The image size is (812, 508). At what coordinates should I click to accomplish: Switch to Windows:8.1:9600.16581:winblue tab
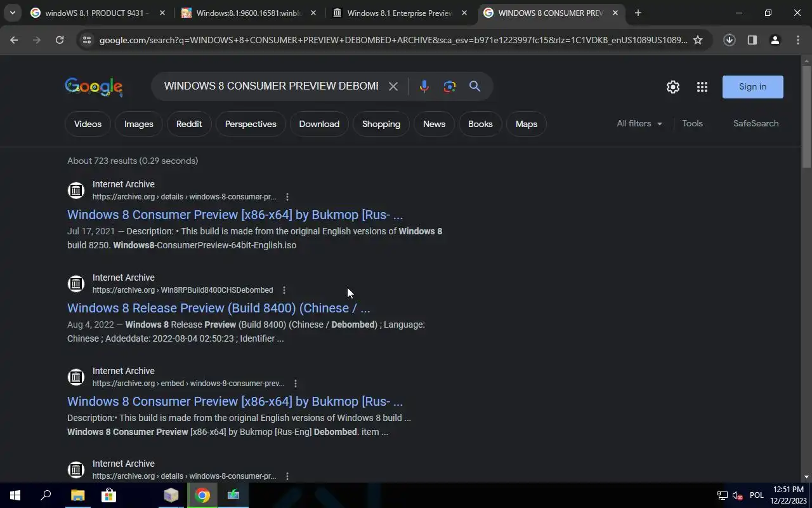pyautogui.click(x=249, y=13)
